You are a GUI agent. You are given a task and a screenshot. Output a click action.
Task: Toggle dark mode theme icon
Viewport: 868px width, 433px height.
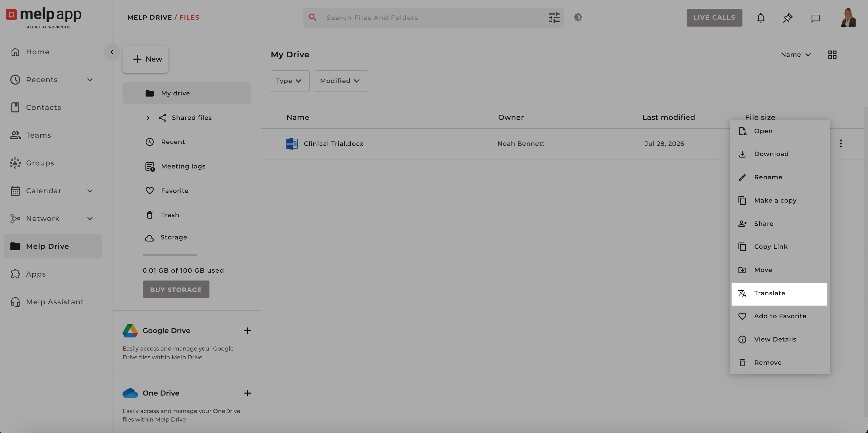pyautogui.click(x=578, y=17)
